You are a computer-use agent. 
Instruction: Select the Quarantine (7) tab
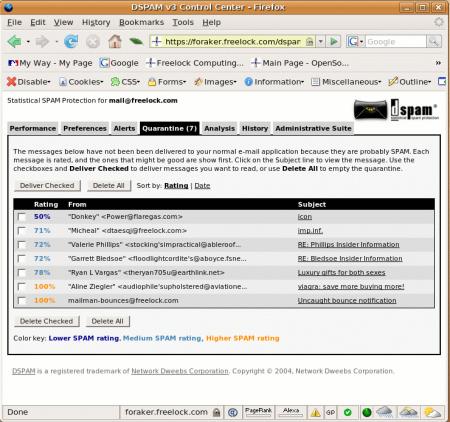(170, 128)
